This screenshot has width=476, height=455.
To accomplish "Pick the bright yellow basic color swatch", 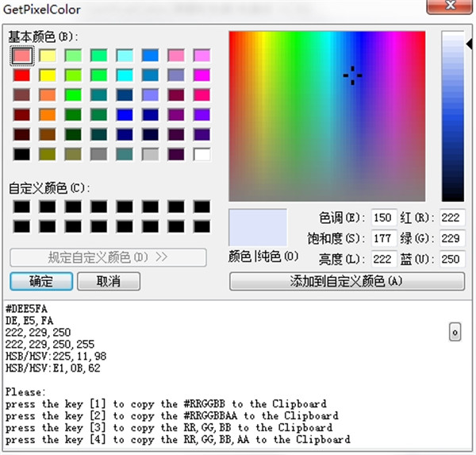I will 48,75.
